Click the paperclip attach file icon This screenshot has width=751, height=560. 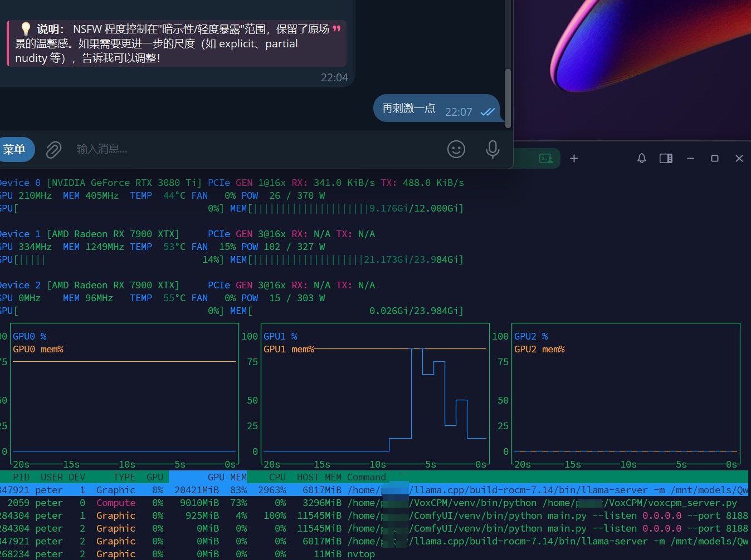click(x=53, y=149)
